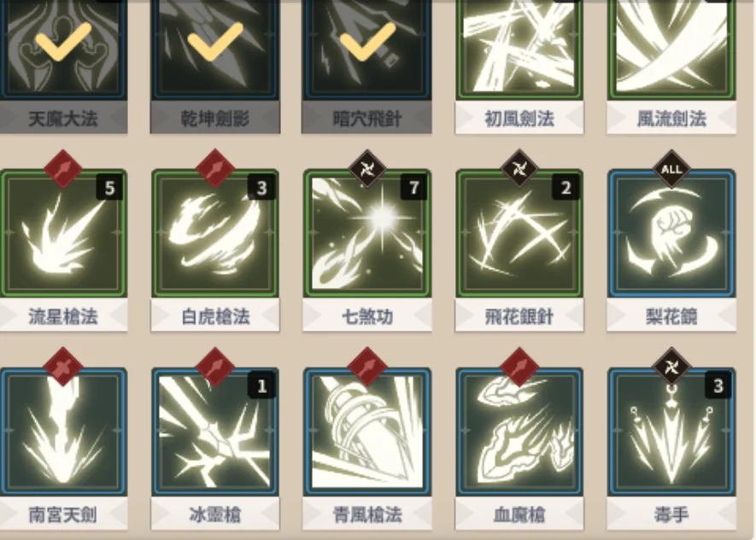This screenshot has height=540, width=756.
Task: Select the 毒手 poison claw icon
Action: [671, 432]
